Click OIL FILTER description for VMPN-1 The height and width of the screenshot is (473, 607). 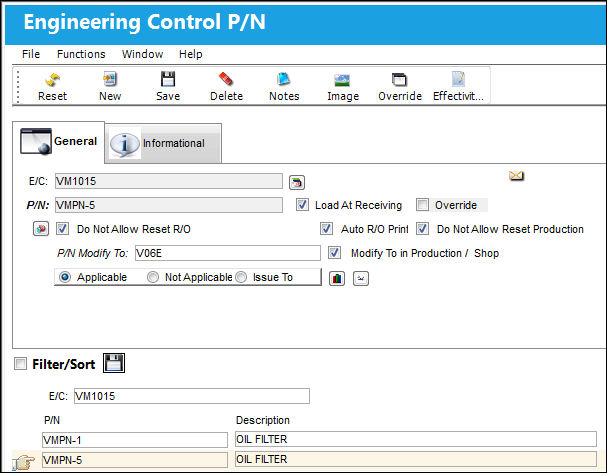416,439
